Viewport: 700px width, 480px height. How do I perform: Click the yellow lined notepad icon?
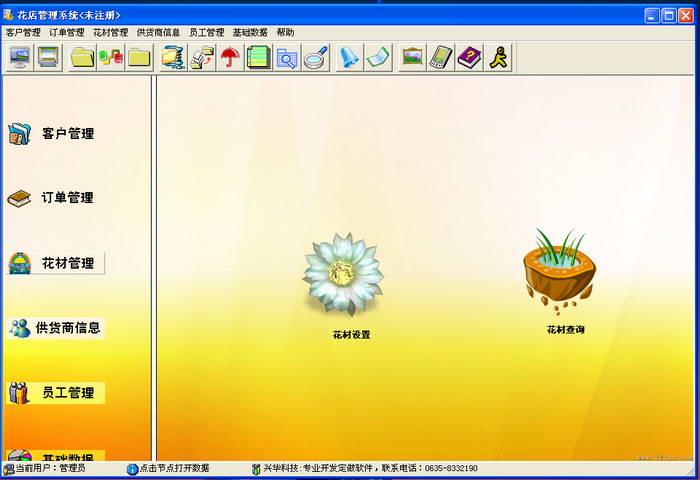pos(258,57)
